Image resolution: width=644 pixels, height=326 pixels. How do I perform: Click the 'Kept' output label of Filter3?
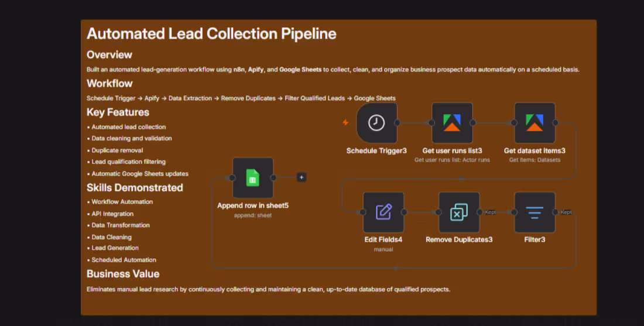click(x=566, y=212)
